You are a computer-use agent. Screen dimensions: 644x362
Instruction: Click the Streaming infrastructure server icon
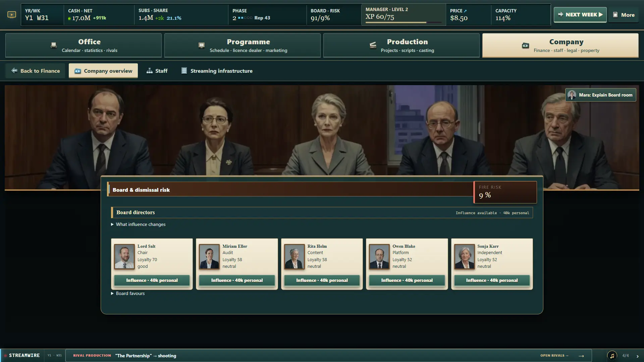click(184, 71)
